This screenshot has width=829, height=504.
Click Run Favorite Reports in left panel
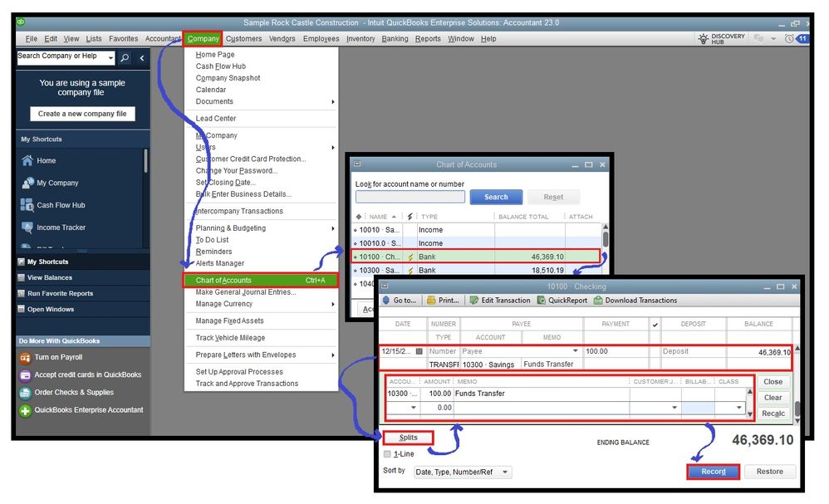pos(60,293)
